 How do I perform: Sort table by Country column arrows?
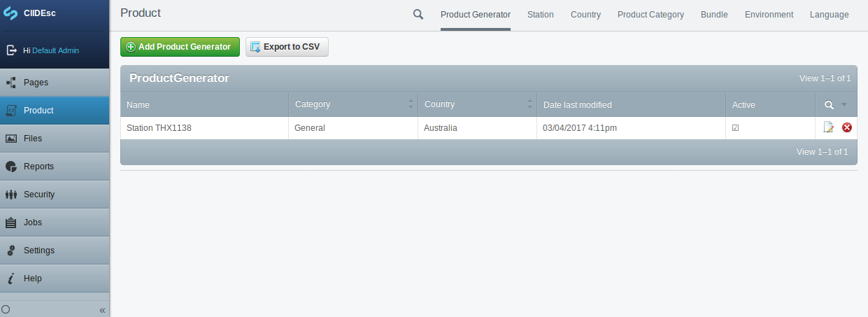tap(529, 104)
